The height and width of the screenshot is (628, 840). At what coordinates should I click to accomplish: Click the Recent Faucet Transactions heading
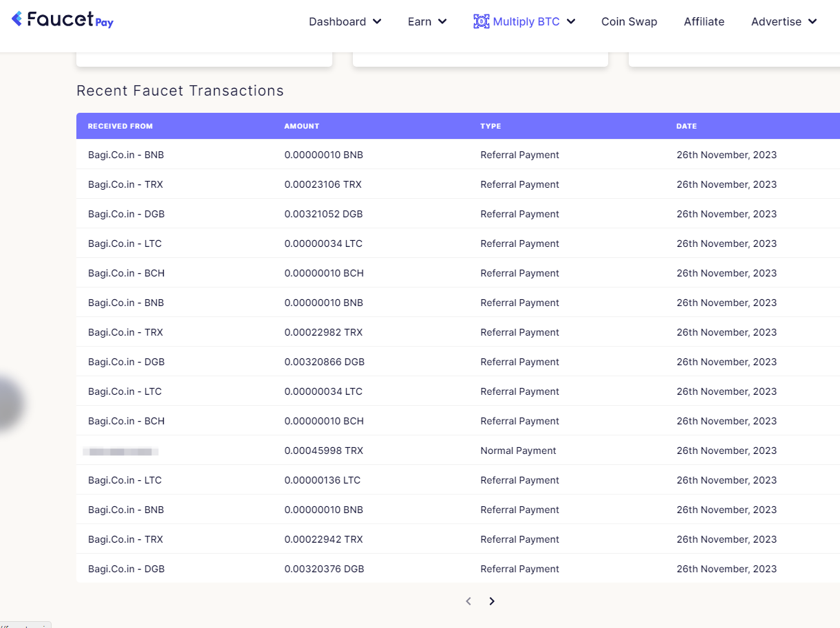pyautogui.click(x=180, y=91)
